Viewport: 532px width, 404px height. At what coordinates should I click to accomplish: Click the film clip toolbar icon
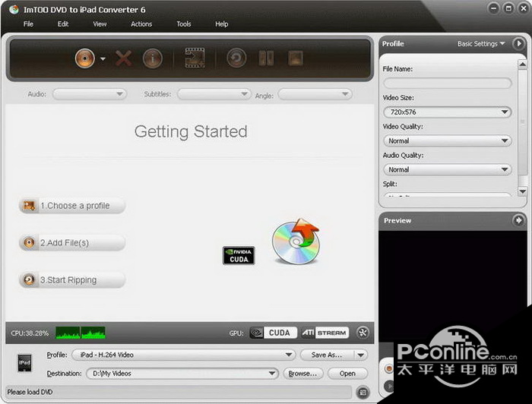tap(195, 58)
